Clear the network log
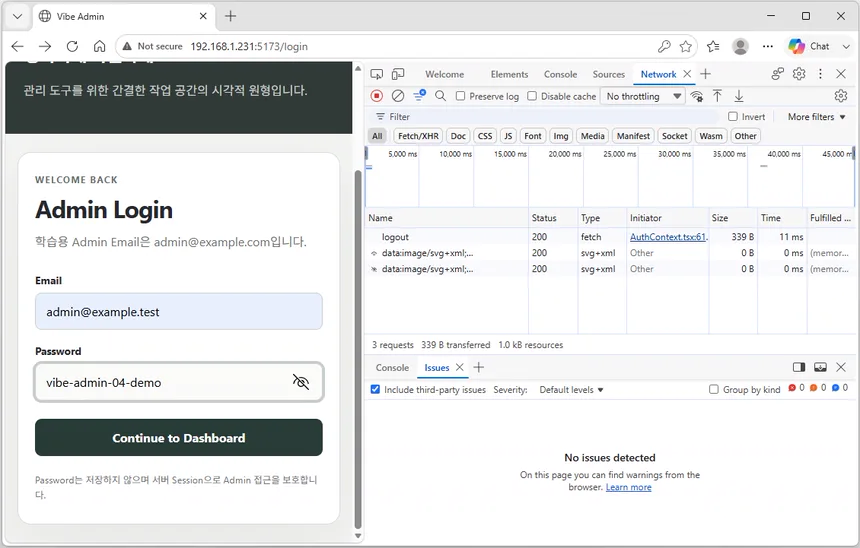860x548 pixels. 398,96
